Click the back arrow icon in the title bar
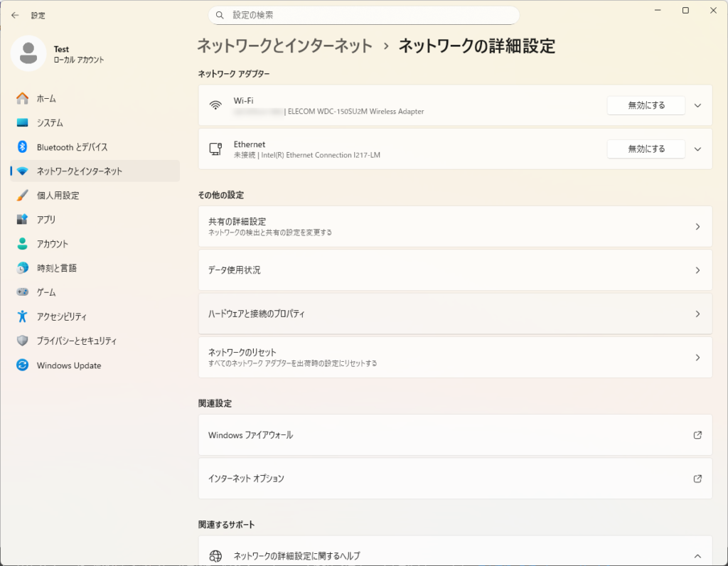The height and width of the screenshot is (566, 728). [x=15, y=15]
